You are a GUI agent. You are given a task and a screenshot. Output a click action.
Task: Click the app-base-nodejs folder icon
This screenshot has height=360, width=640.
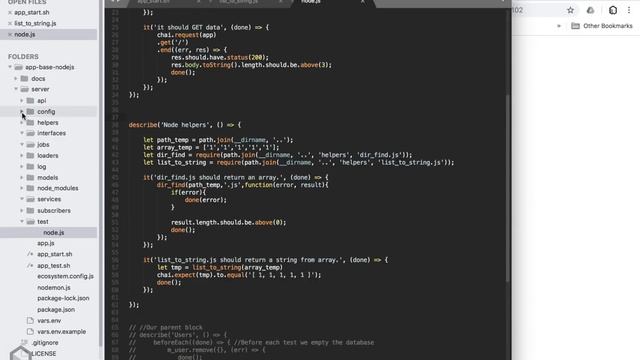(x=18, y=67)
